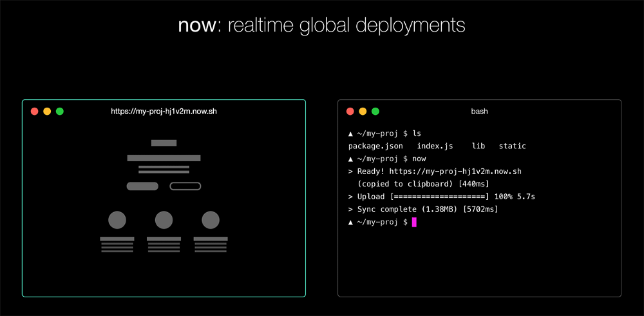Maximize the bash terminal using the green button
The height and width of the screenshot is (316, 644).
(x=375, y=111)
